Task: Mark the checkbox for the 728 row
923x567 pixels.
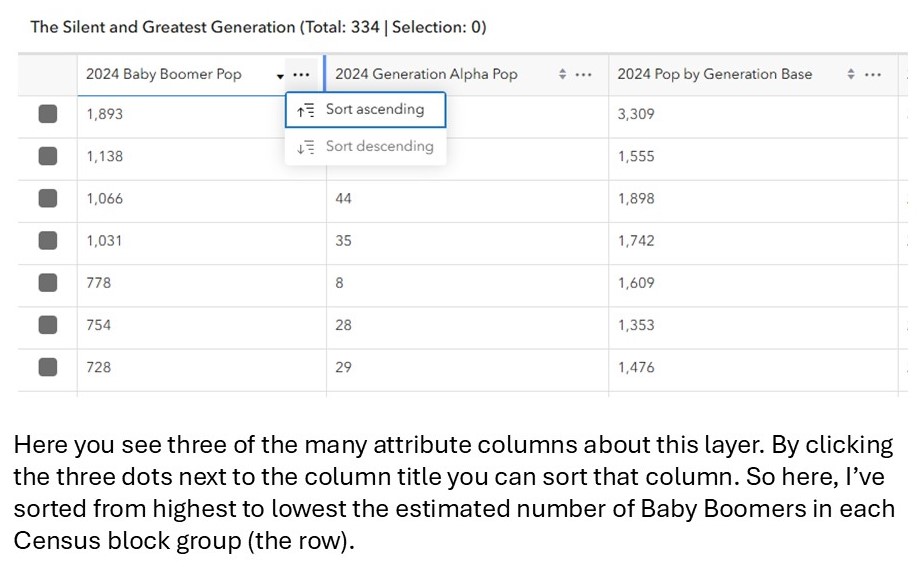Action: [x=48, y=367]
